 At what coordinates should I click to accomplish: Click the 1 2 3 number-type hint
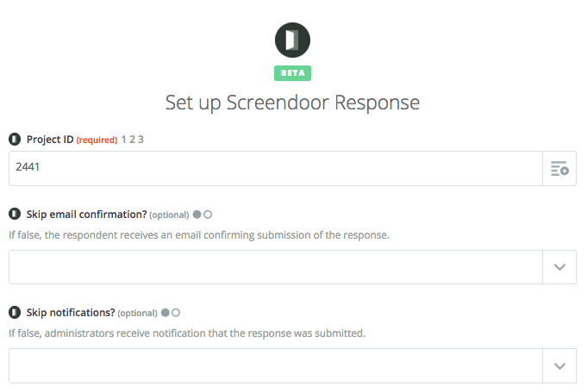[x=133, y=140]
